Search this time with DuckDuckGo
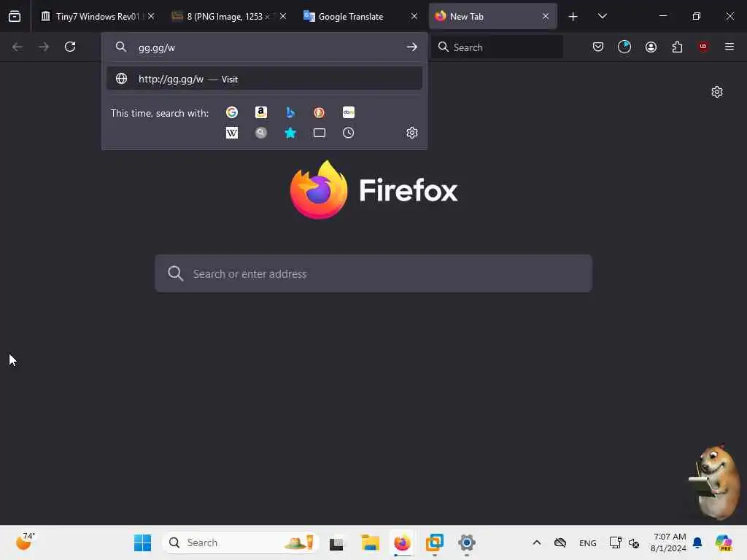Image resolution: width=747 pixels, height=560 pixels. [x=320, y=112]
